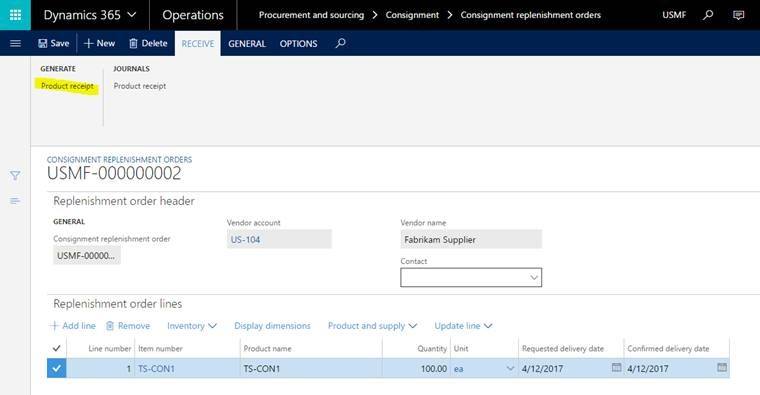Open the app launcher waffle icon

[15, 15]
